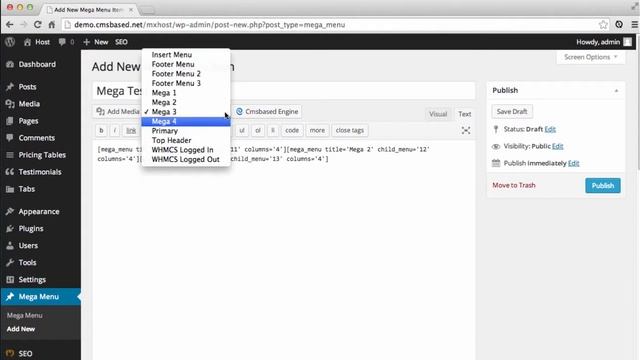Open Tools section
The image size is (640, 360).
tap(27, 263)
